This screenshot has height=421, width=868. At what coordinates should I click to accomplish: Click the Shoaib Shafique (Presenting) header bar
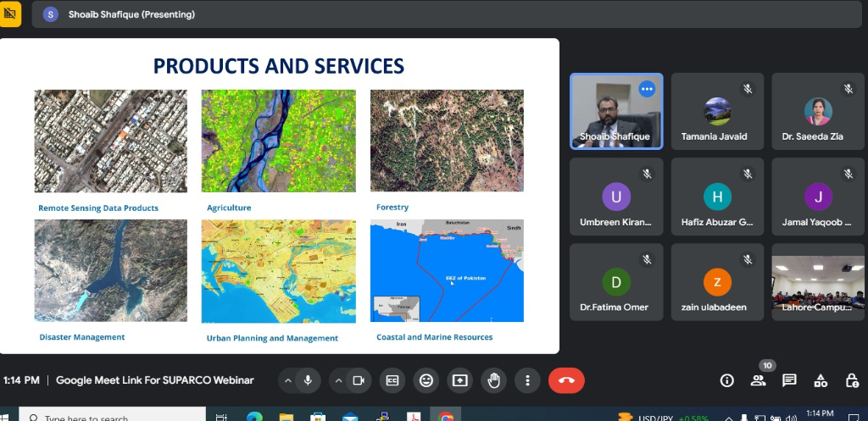point(447,14)
